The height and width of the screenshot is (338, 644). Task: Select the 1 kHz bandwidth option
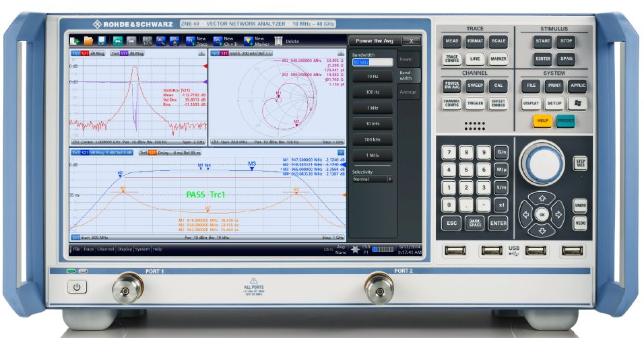372,108
